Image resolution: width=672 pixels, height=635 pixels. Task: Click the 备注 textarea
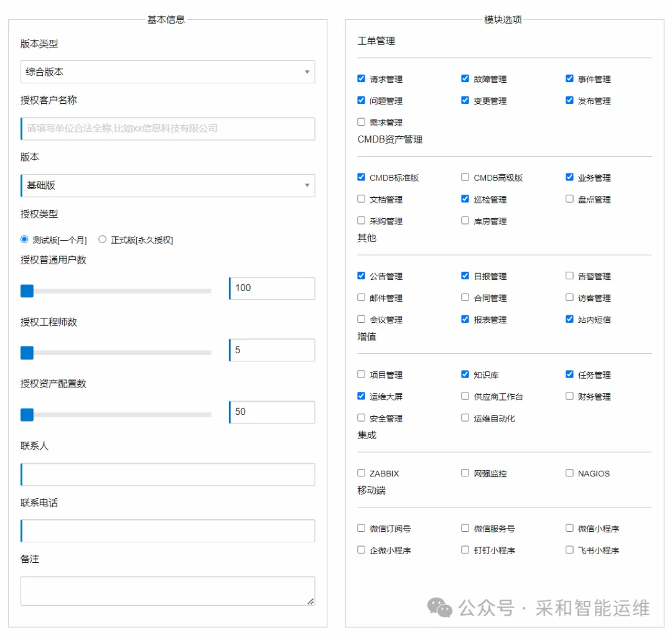click(167, 591)
